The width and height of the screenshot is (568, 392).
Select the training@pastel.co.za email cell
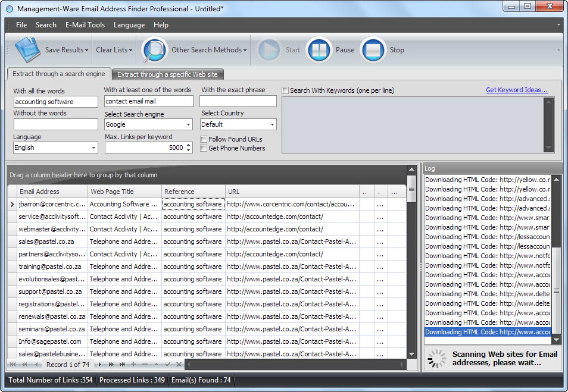(x=52, y=266)
